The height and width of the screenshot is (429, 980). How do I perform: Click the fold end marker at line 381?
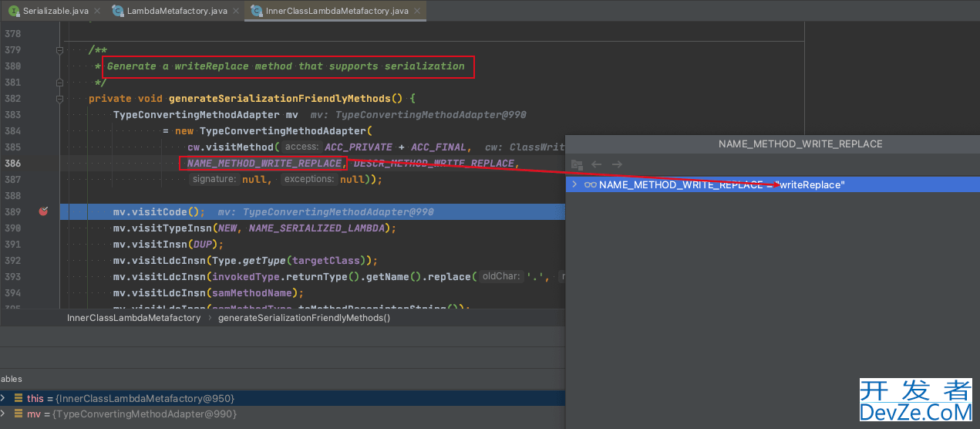(x=59, y=83)
